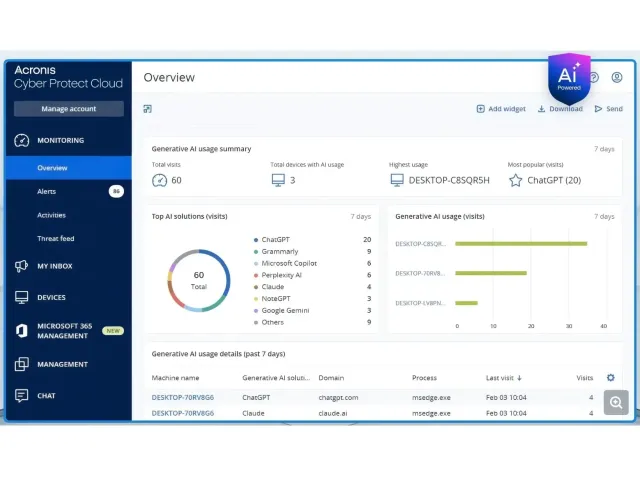The image size is (640, 480).
Task: Click the Machine name column header
Action: click(176, 378)
